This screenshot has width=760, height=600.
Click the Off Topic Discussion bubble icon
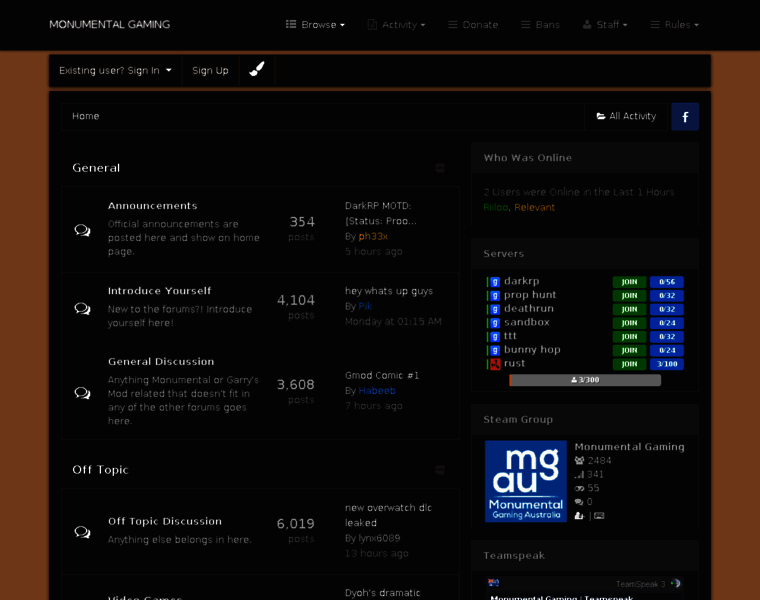point(82,532)
